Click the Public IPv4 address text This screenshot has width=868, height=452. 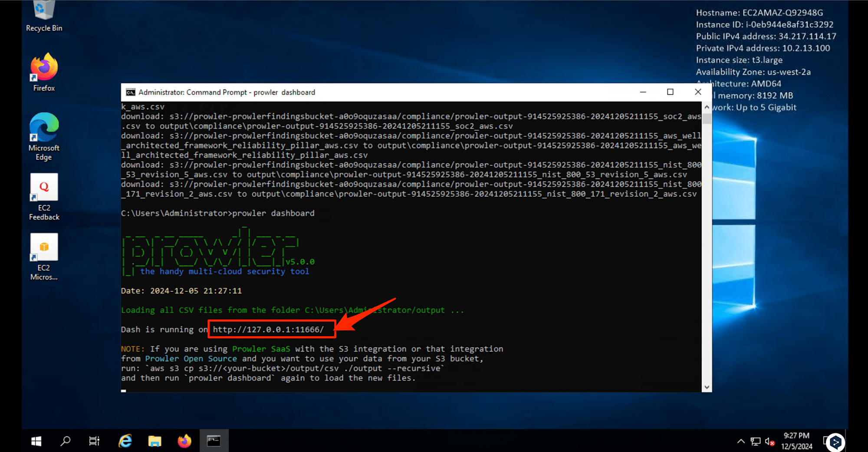[766, 36]
